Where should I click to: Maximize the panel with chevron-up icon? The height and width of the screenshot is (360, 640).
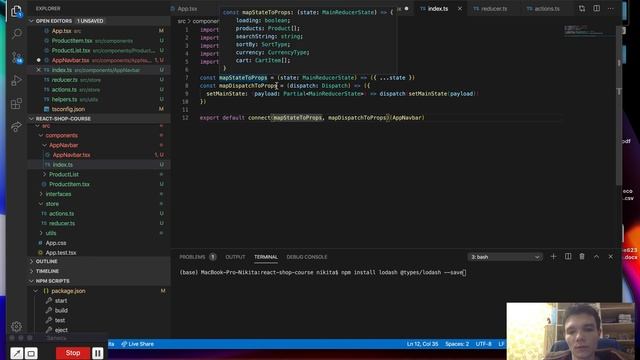596,256
